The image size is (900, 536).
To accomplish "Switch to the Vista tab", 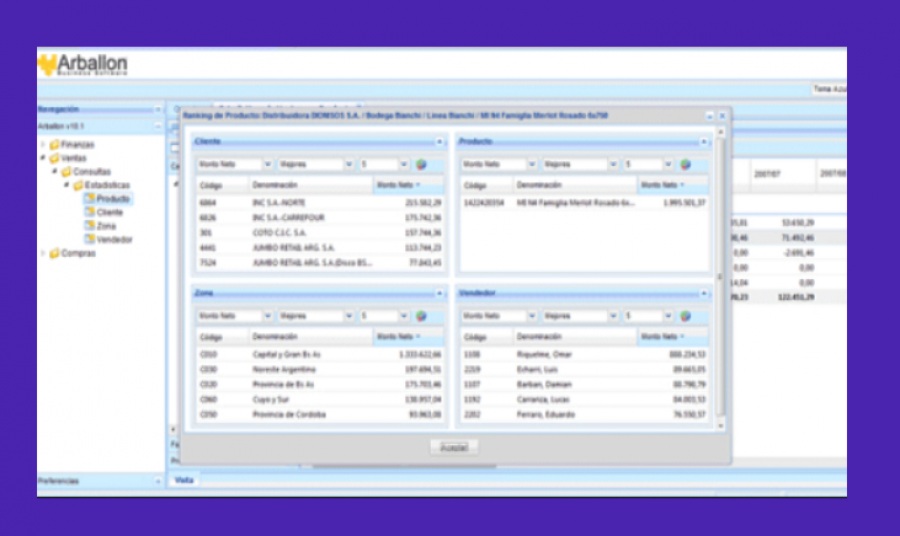I will point(184,480).
